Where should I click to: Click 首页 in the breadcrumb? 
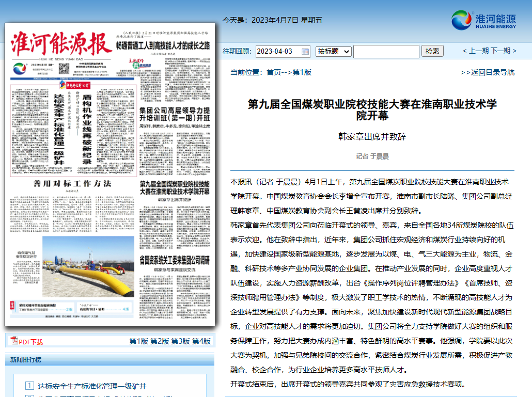tap(274, 72)
